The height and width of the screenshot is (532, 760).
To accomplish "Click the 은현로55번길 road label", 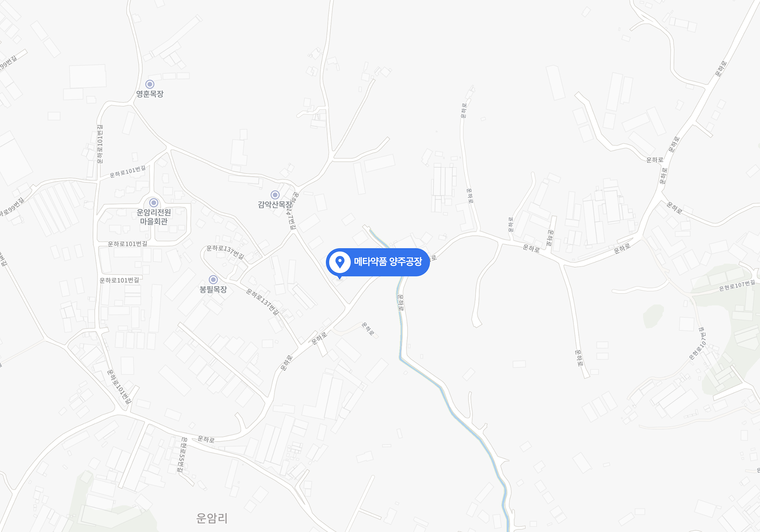I will point(182,454).
